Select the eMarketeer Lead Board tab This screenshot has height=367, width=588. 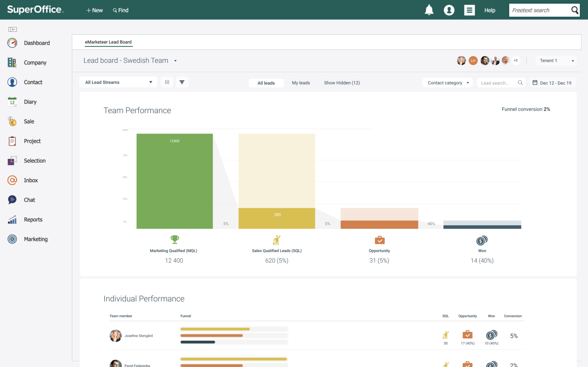tap(108, 42)
